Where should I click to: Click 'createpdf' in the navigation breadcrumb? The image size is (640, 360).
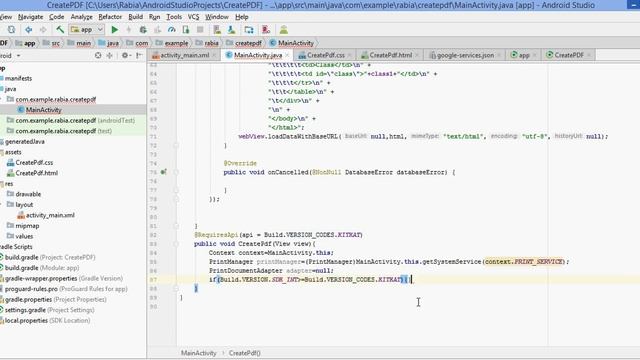pyautogui.click(x=248, y=43)
